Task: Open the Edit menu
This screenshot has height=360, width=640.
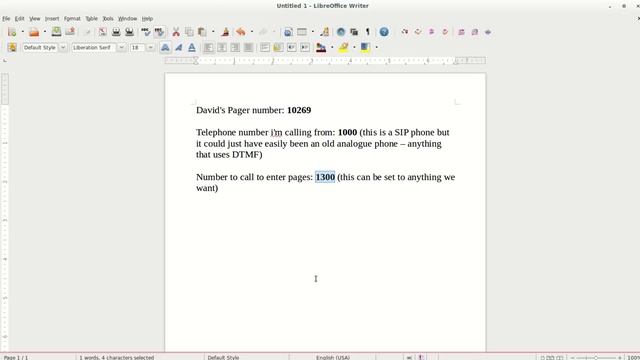Action: 20,19
